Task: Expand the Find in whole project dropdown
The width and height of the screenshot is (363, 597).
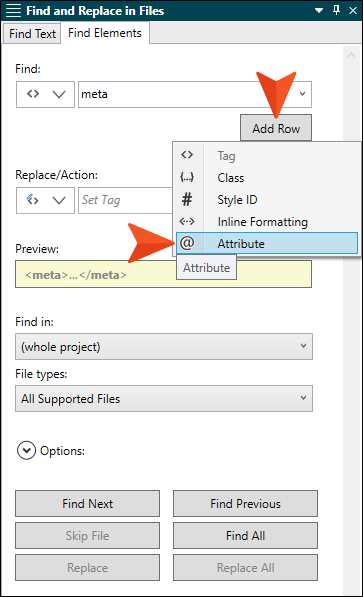Action: [x=164, y=346]
